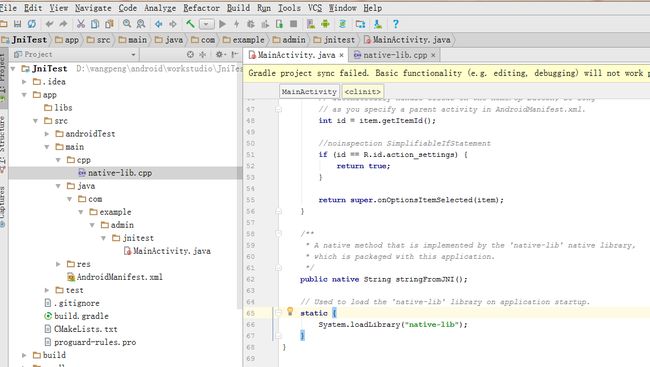Click the Run play button
The width and height of the screenshot is (650, 367).
223,24
